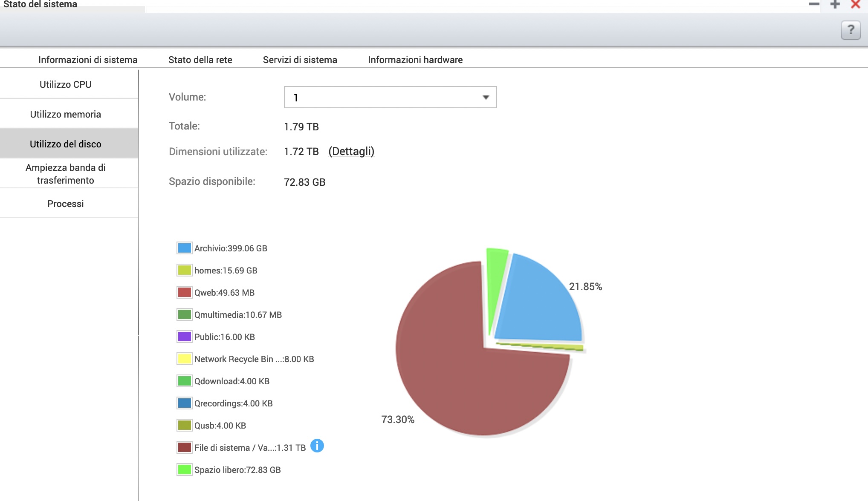This screenshot has height=501, width=868.
Task: Click the bright green Spazio libero swatch
Action: point(184,469)
